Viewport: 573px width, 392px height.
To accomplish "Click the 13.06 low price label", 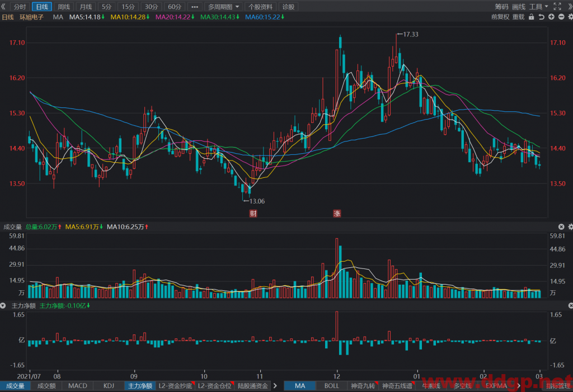I will click(x=257, y=201).
